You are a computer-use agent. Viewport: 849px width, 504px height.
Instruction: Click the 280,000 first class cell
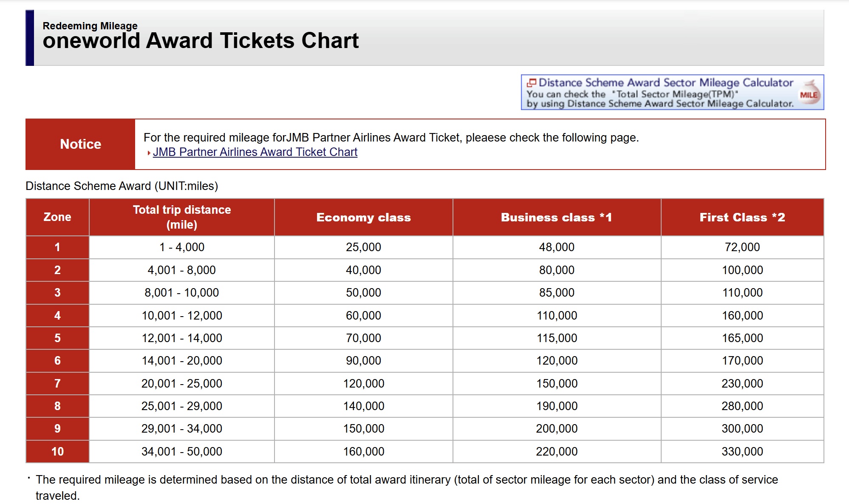[x=742, y=406]
